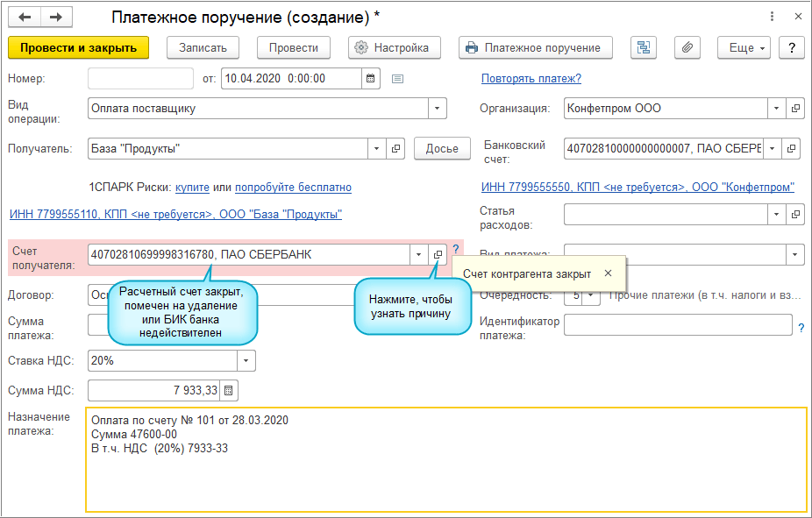Click the Провести и закрыть button
Screen dimensions: 812x518
[x=78, y=48]
